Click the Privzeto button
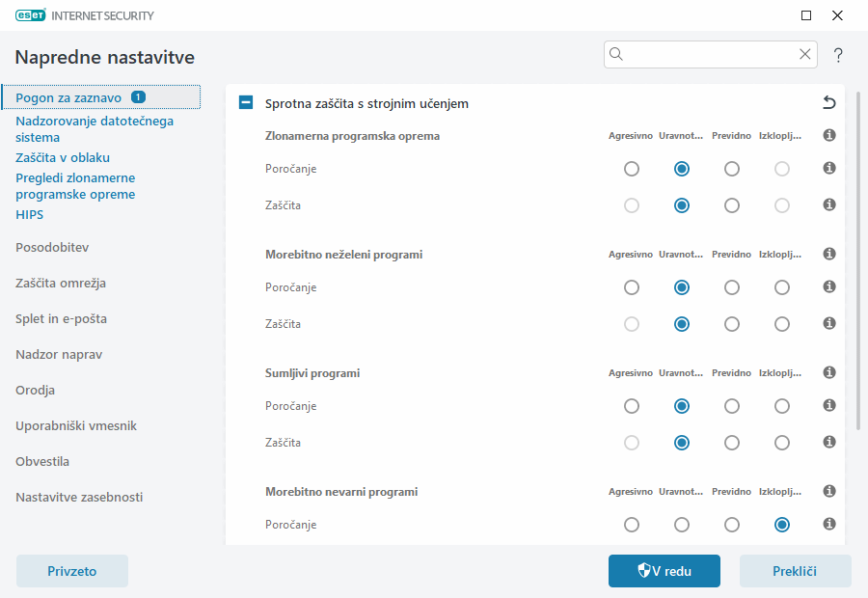The width and height of the screenshot is (868, 598). 71,570
